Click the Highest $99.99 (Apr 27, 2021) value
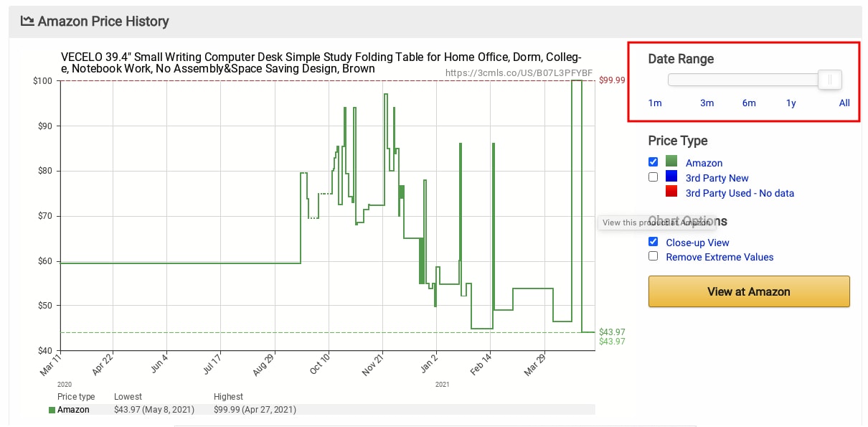Image resolution: width=868 pixels, height=427 pixels. point(255,410)
